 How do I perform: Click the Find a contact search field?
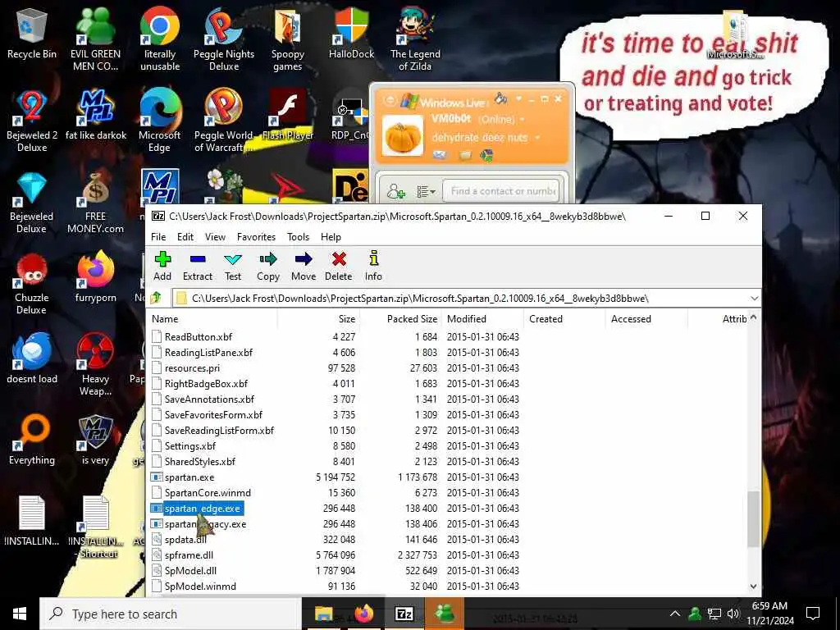[x=503, y=191]
